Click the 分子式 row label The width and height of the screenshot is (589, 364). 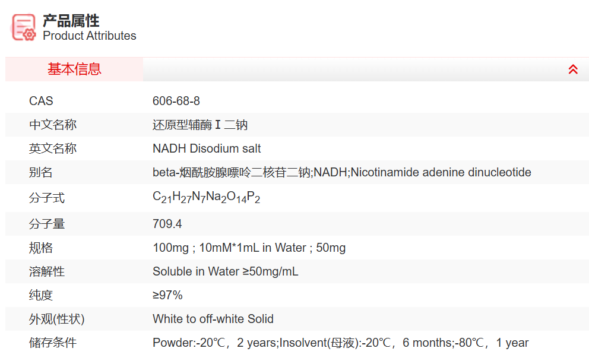pyautogui.click(x=47, y=197)
